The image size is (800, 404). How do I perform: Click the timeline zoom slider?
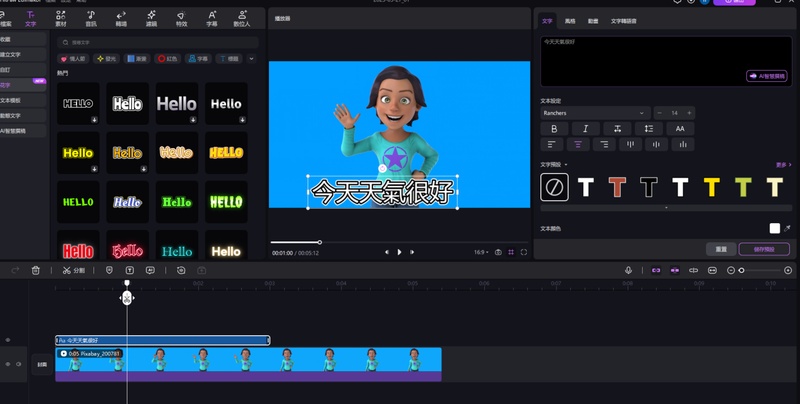click(x=762, y=270)
